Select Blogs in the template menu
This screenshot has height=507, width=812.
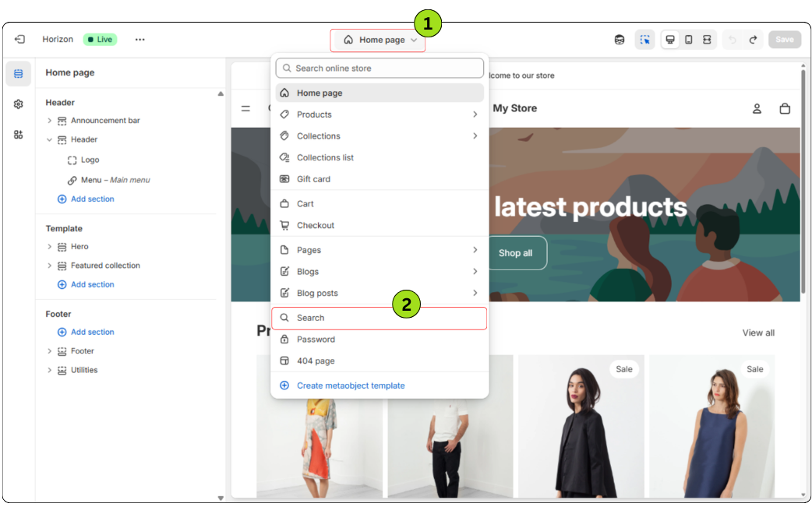click(x=380, y=272)
